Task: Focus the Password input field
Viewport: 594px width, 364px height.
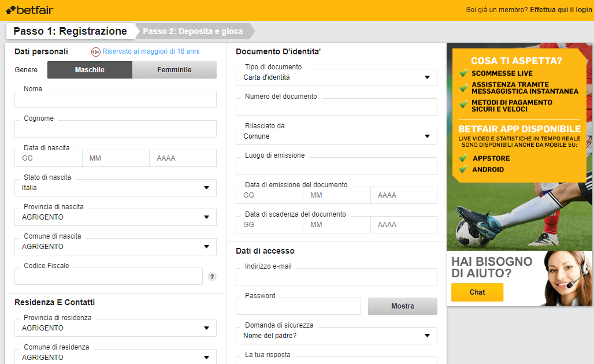Action: pyautogui.click(x=298, y=306)
